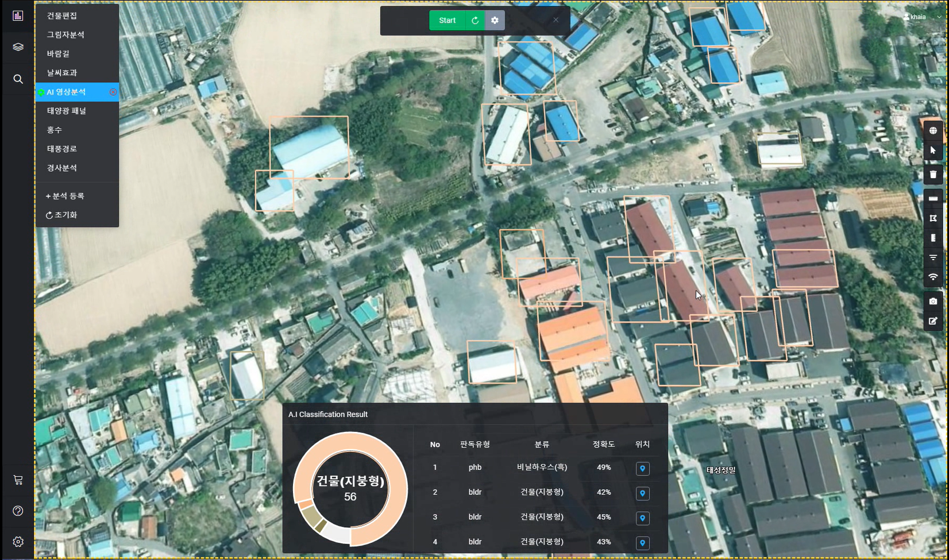The image size is (949, 560).
Task: Take a screenshot with camera icon
Action: pyautogui.click(x=933, y=302)
